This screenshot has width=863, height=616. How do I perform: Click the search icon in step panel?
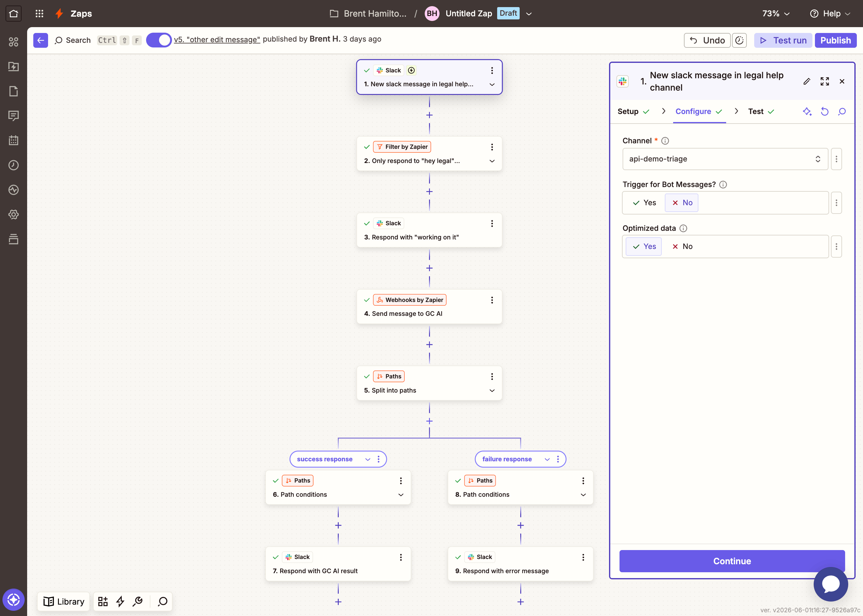(842, 112)
